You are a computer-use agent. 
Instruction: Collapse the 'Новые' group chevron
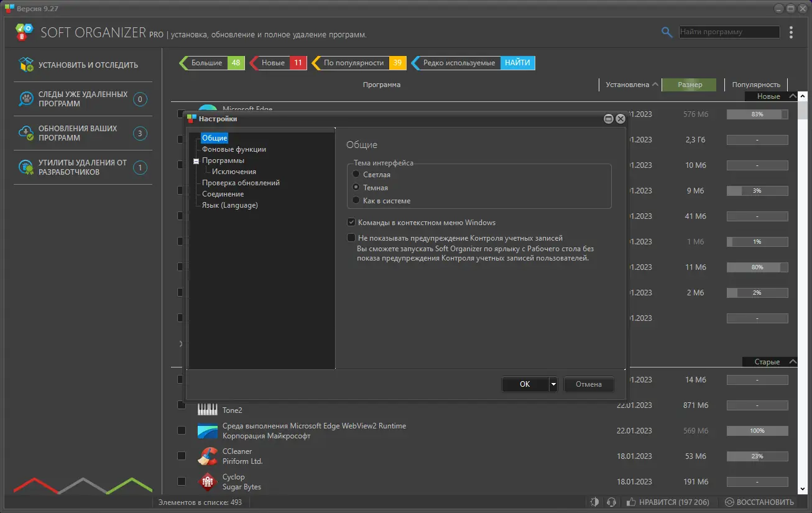tap(792, 96)
